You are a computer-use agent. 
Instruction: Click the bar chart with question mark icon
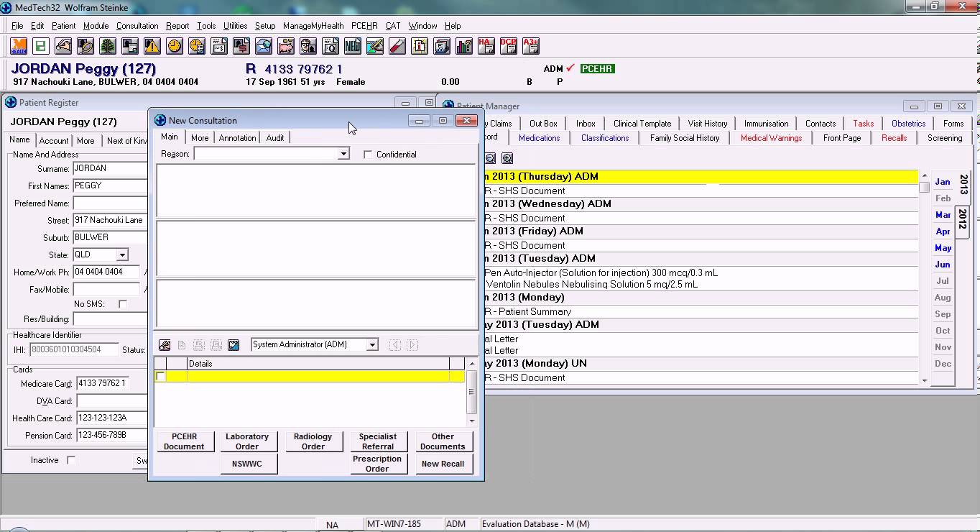(464, 47)
